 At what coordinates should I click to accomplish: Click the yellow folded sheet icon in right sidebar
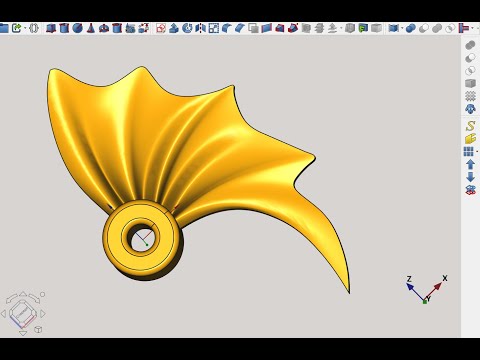470,139
